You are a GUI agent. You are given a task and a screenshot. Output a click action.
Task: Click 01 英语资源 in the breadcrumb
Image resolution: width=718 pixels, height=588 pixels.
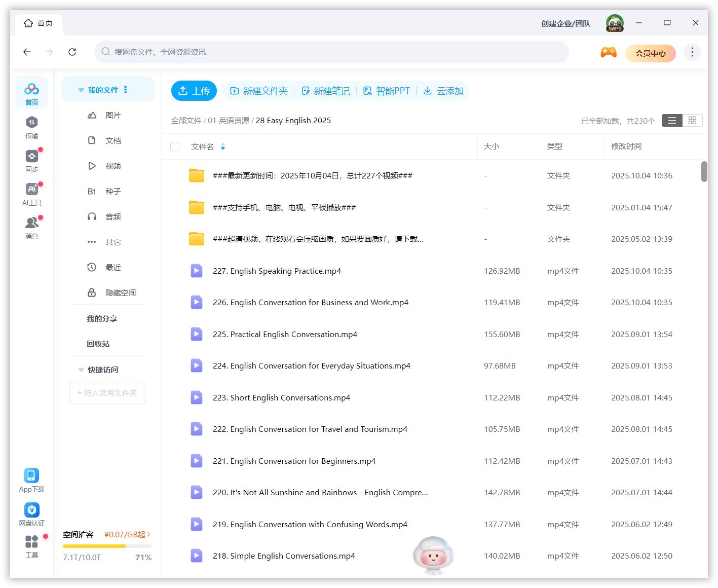coord(229,121)
